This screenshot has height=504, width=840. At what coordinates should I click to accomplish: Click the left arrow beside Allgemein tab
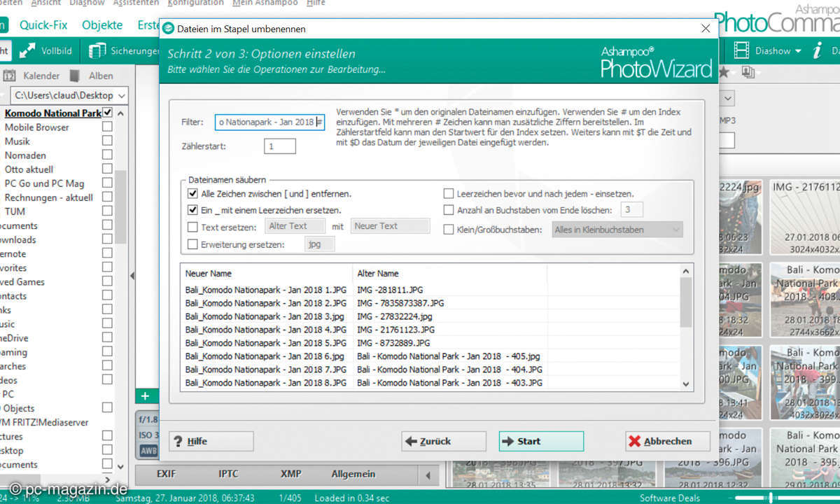click(427, 475)
